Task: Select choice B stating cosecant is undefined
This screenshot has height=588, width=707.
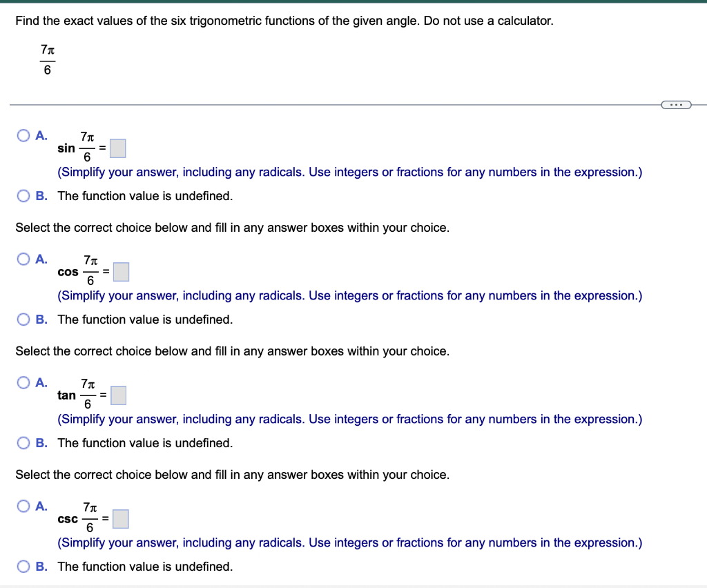Action: point(23,567)
